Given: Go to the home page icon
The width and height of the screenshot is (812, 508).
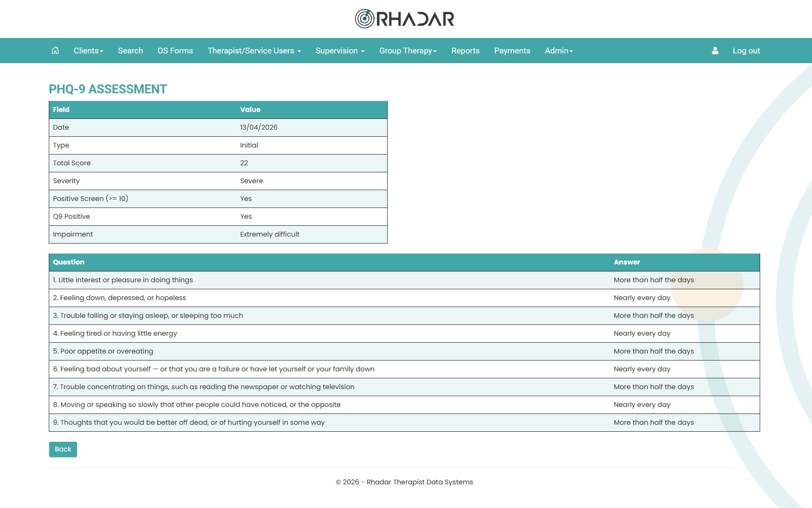Looking at the screenshot, I should (x=55, y=50).
